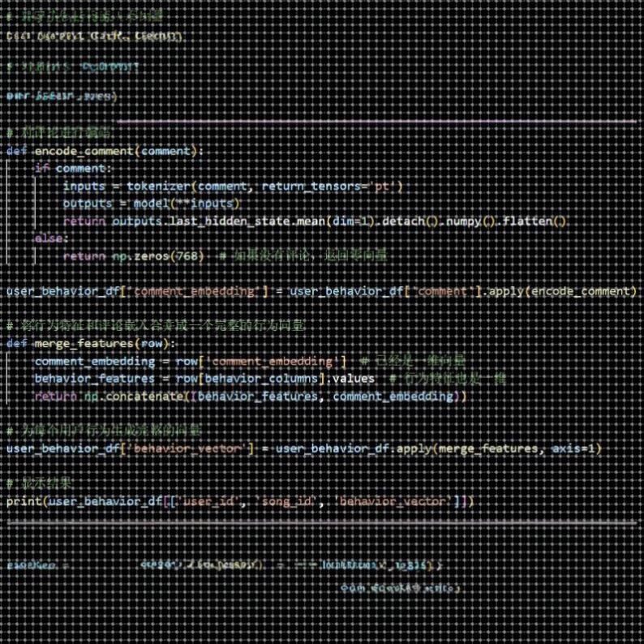Click the 'return outputs.last_hidden_state.mean(dim=1)' line
The image size is (644, 644).
pyautogui.click(x=316, y=221)
